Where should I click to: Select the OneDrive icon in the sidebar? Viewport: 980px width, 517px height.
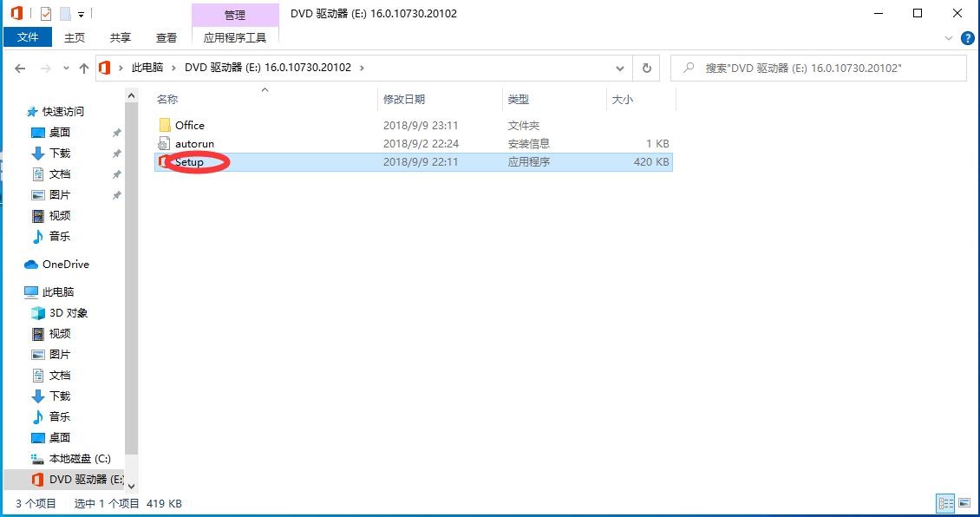(29, 264)
